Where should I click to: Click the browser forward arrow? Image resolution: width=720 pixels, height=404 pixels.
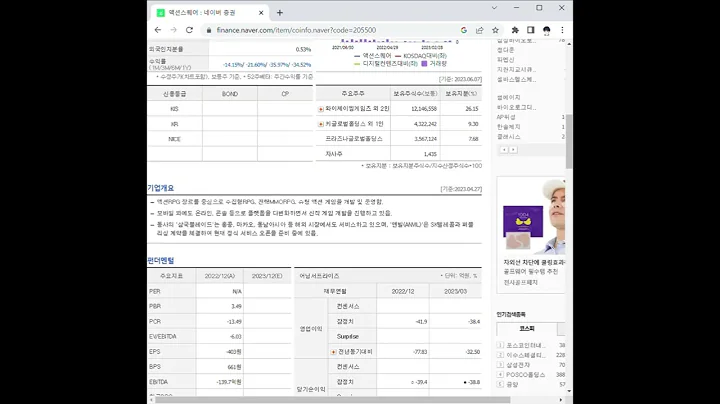(174, 30)
